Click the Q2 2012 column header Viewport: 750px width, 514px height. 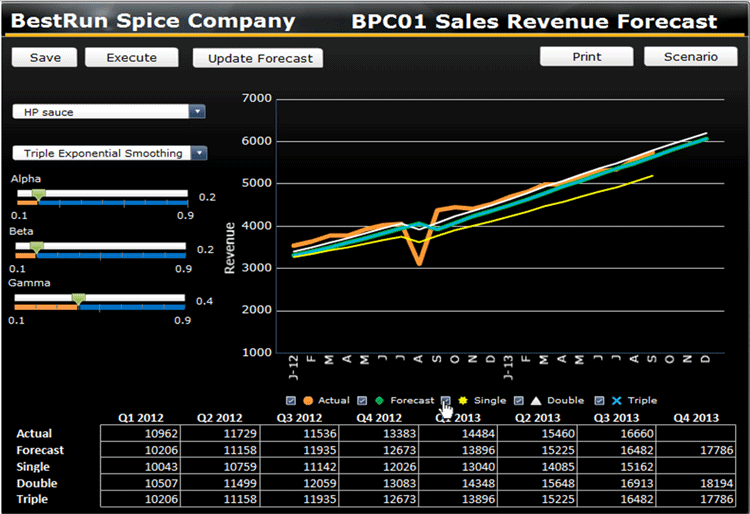pyautogui.click(x=220, y=418)
